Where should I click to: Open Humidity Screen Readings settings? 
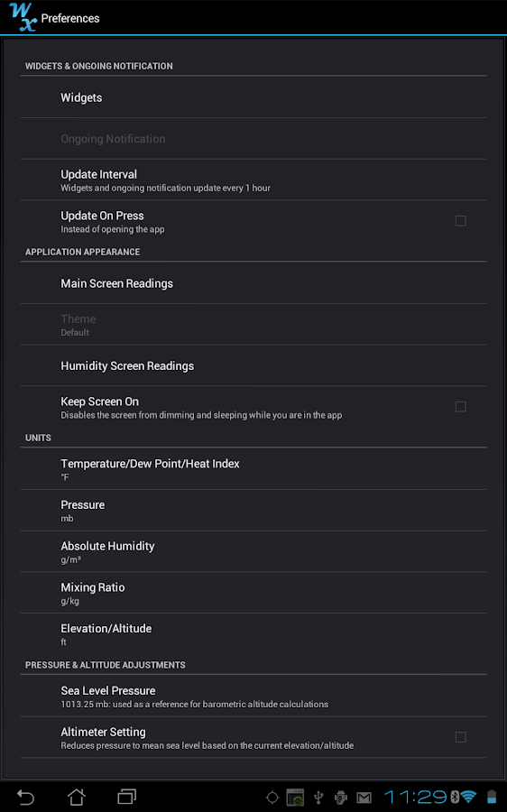click(253, 365)
